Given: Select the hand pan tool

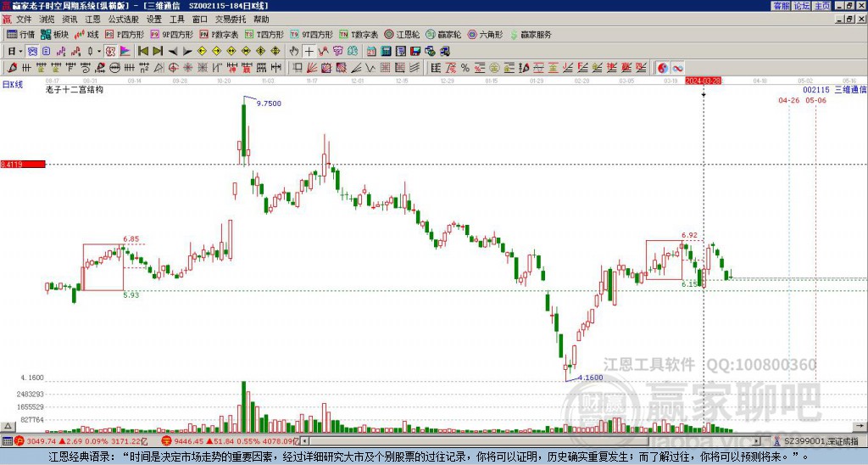Looking at the screenshot, I should [x=295, y=51].
